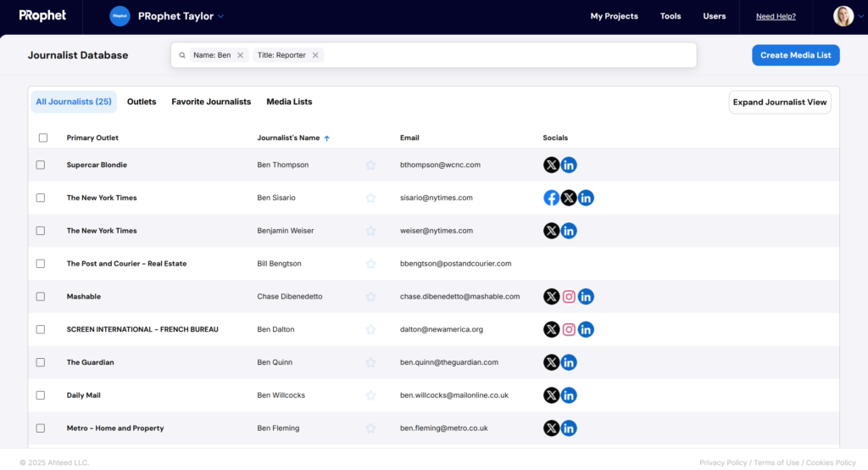Open Ben Thompson's X profile icon

click(551, 165)
